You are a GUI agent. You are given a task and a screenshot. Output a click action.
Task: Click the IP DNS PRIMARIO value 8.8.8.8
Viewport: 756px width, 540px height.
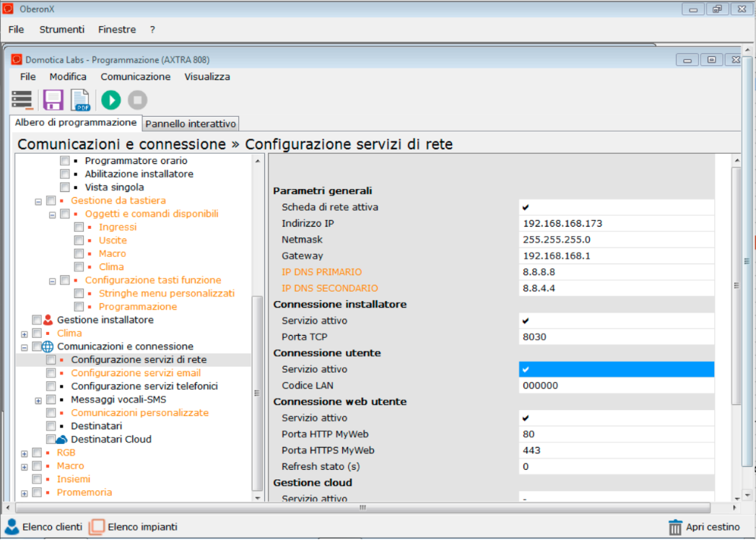tap(616, 272)
